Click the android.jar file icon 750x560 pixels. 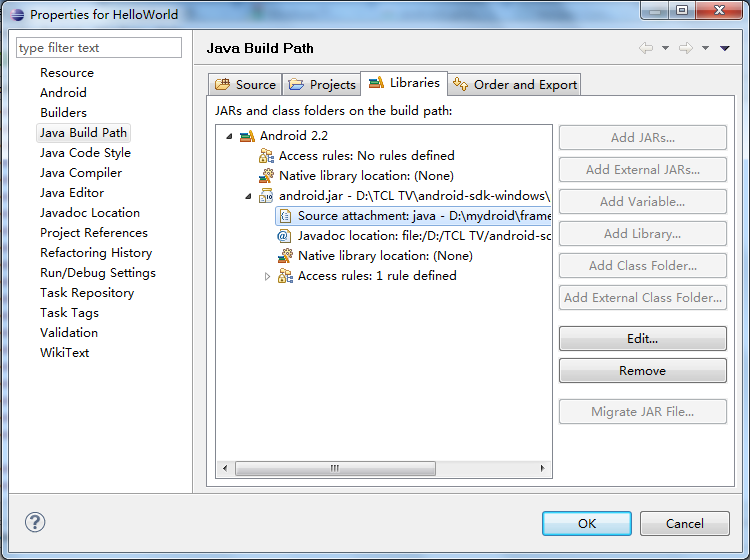tap(266, 196)
